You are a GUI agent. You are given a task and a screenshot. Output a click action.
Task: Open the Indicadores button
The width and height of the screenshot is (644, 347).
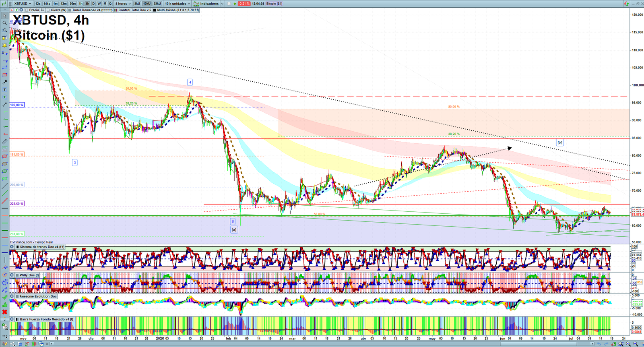click(x=206, y=4)
